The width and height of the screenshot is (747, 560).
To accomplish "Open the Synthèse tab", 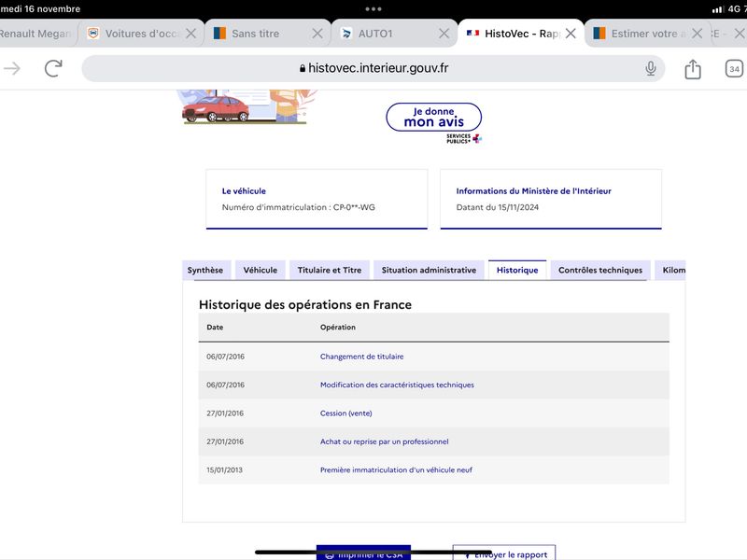I will click(205, 270).
